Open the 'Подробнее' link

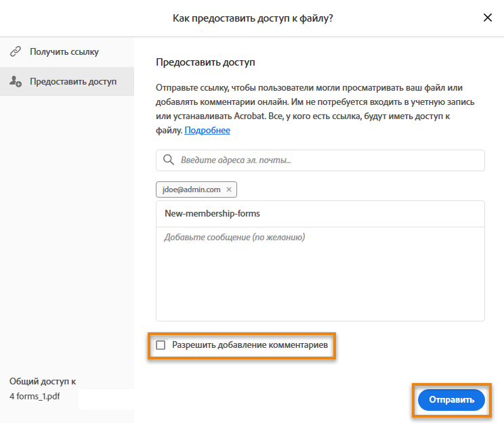point(207,130)
